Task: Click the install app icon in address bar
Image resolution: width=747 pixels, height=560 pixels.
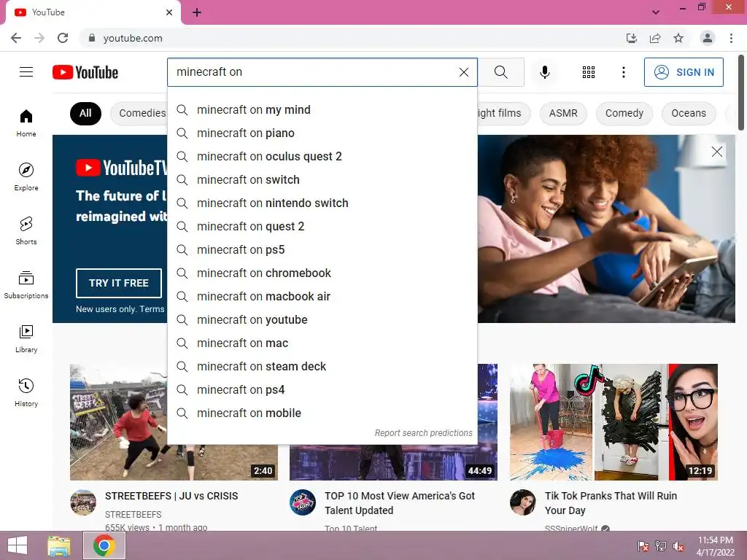Action: (x=631, y=38)
